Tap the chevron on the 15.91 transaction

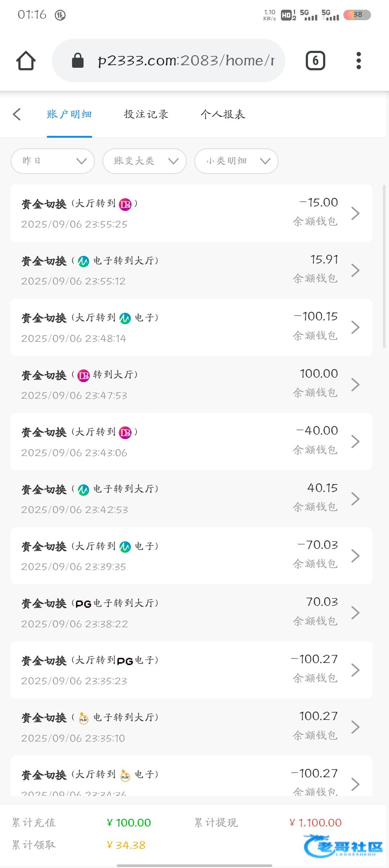(x=355, y=270)
